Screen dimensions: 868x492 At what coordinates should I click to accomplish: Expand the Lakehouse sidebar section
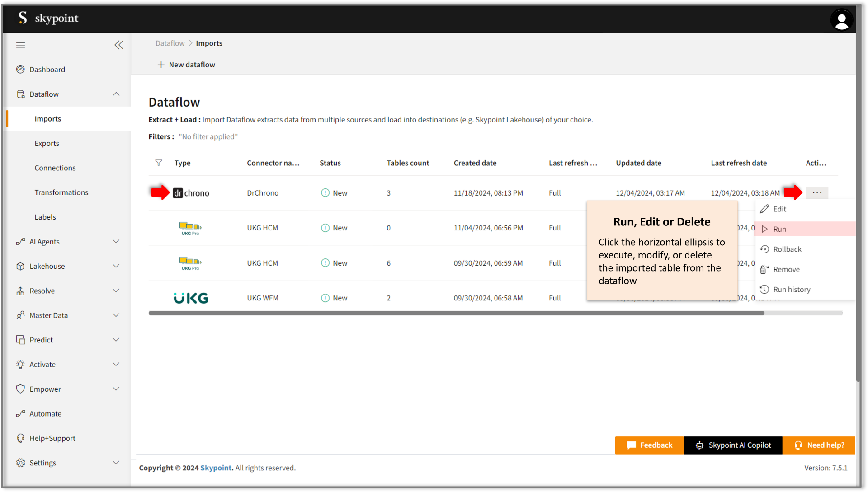(x=116, y=266)
